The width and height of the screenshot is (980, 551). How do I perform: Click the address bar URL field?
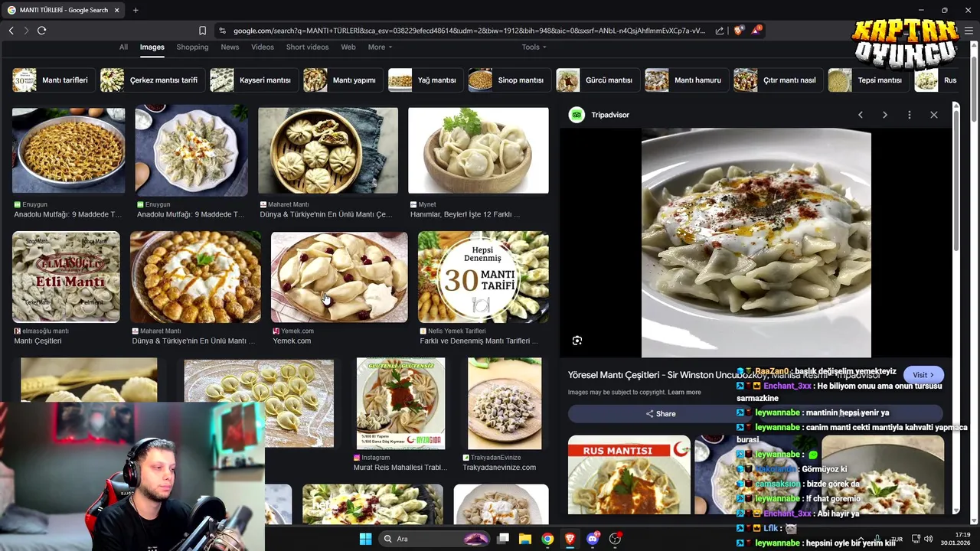point(467,31)
